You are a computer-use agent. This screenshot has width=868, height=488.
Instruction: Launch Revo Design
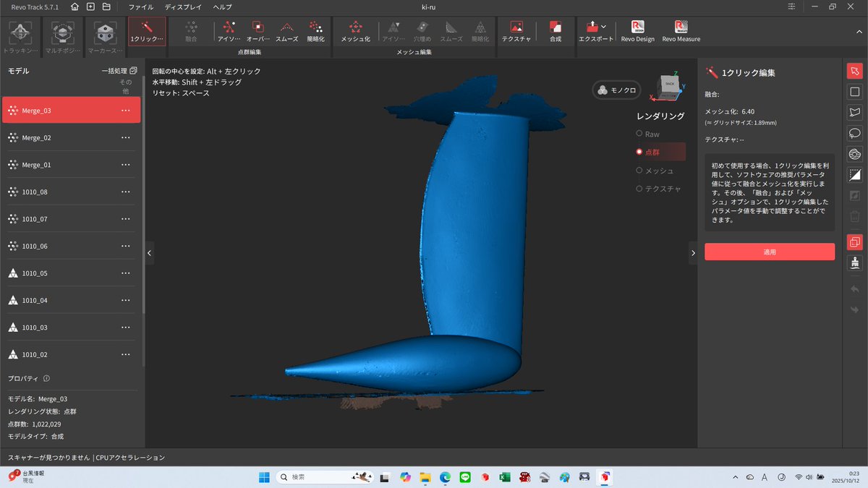637,32
